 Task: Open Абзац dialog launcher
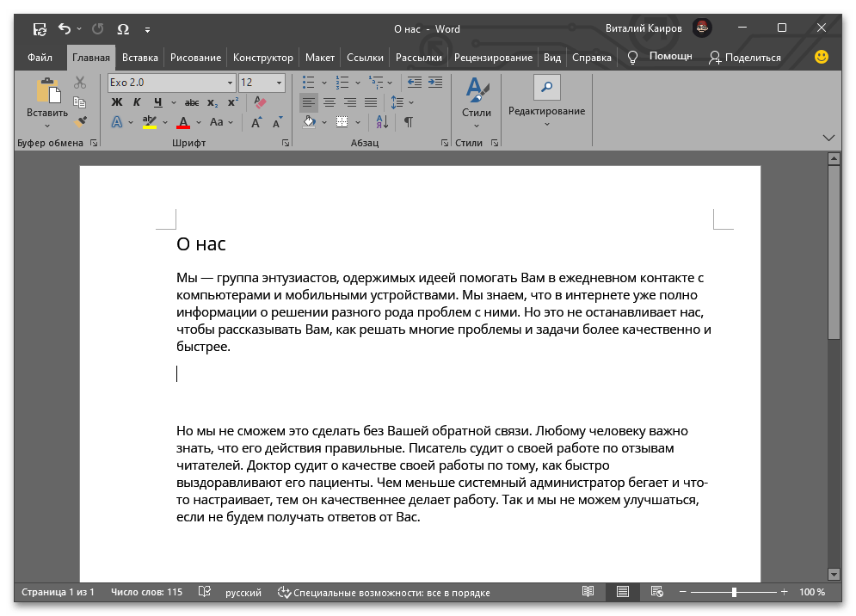point(445,143)
